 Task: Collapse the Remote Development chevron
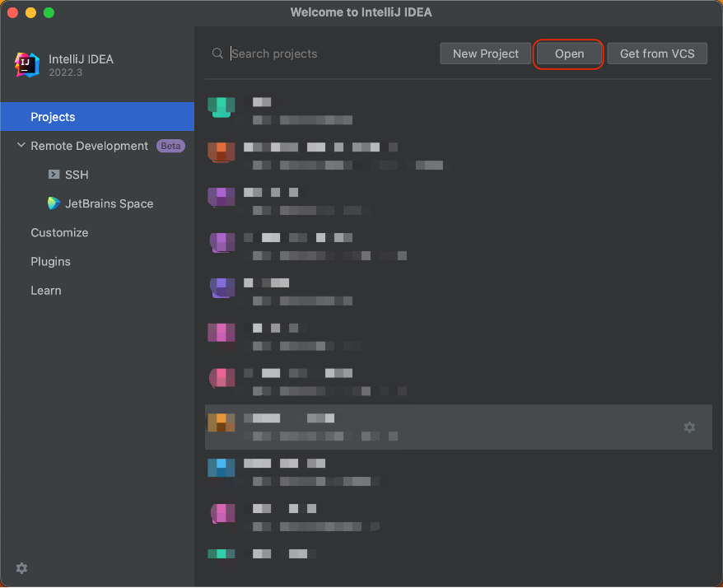click(x=21, y=146)
